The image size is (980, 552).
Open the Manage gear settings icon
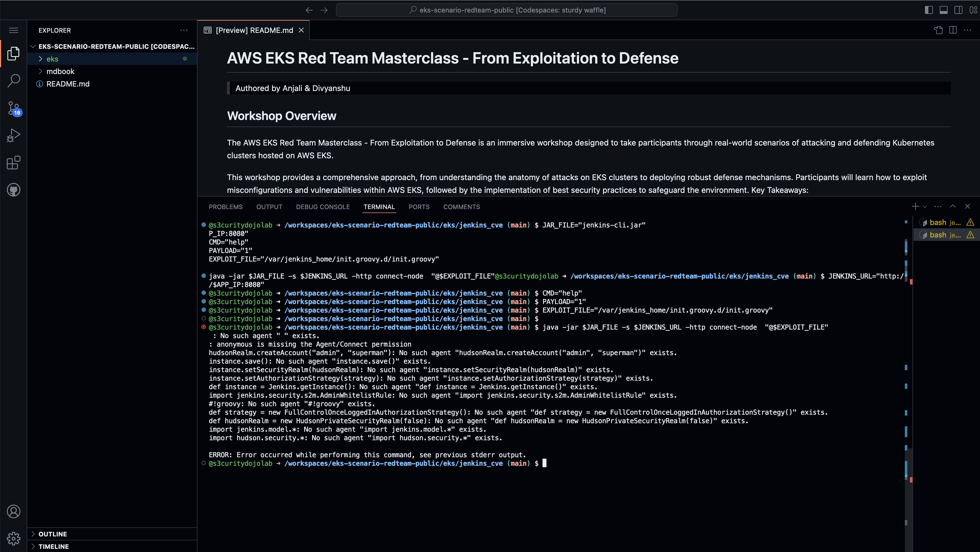click(x=14, y=538)
